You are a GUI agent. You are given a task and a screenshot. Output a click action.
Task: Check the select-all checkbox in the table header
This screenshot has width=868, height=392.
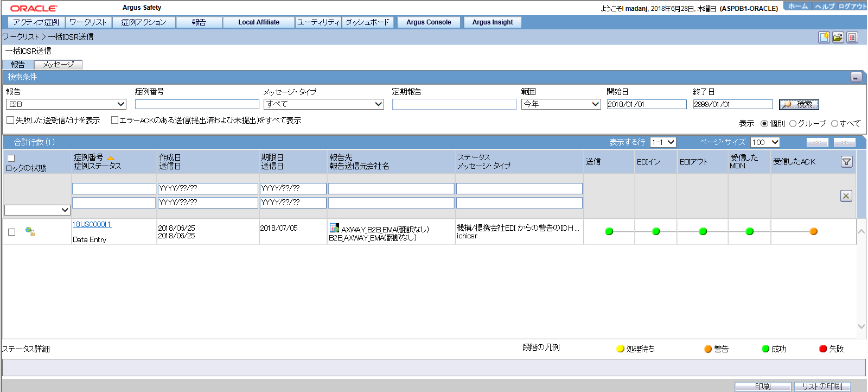pyautogui.click(x=11, y=159)
